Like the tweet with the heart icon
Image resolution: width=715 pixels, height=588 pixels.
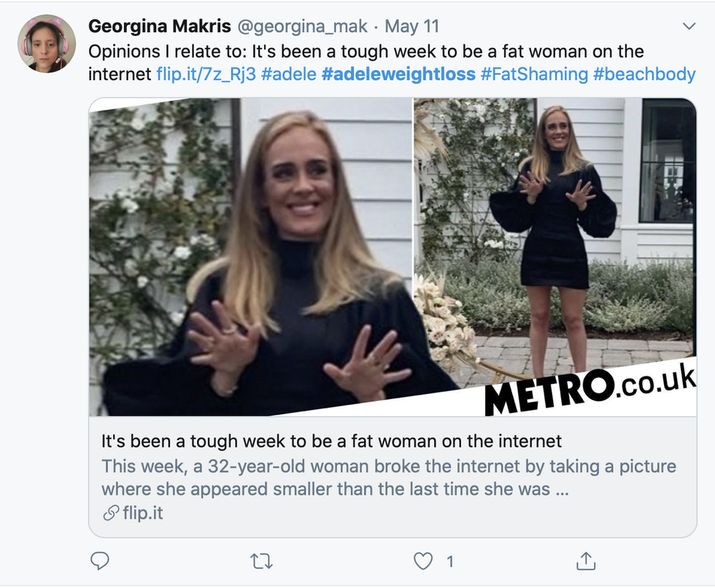point(423,560)
